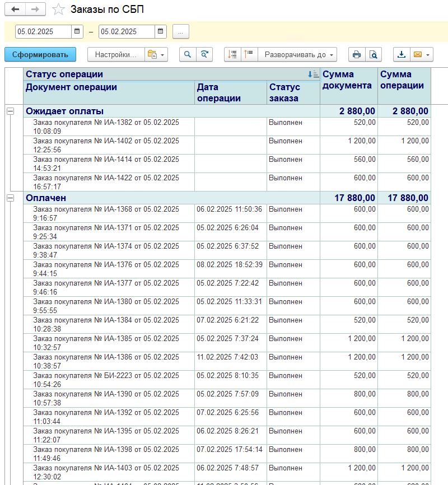Open 'Настройки...' report settings
The height and width of the screenshot is (485, 448).
[x=115, y=54]
